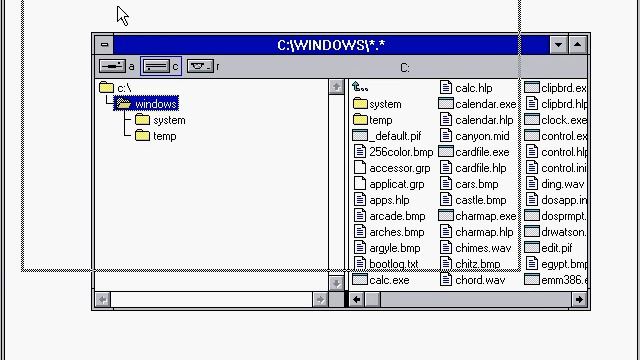Select the bootlog.txt file

(386, 264)
